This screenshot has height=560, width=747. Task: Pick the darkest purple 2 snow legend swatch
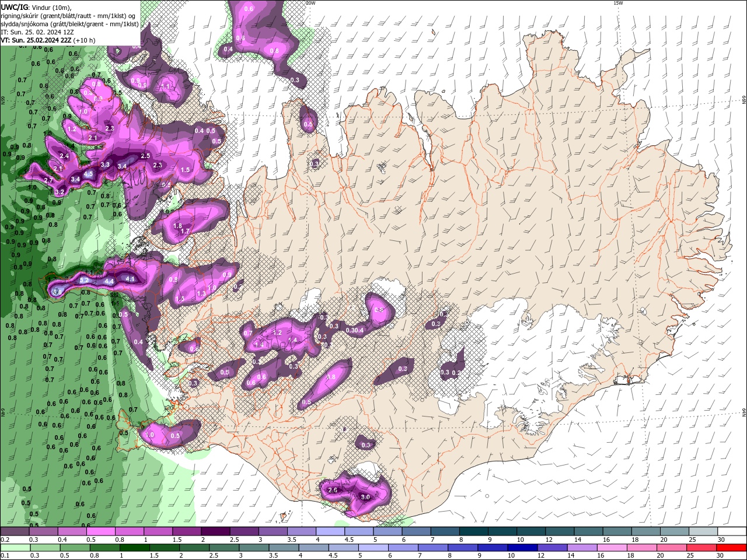[215, 531]
